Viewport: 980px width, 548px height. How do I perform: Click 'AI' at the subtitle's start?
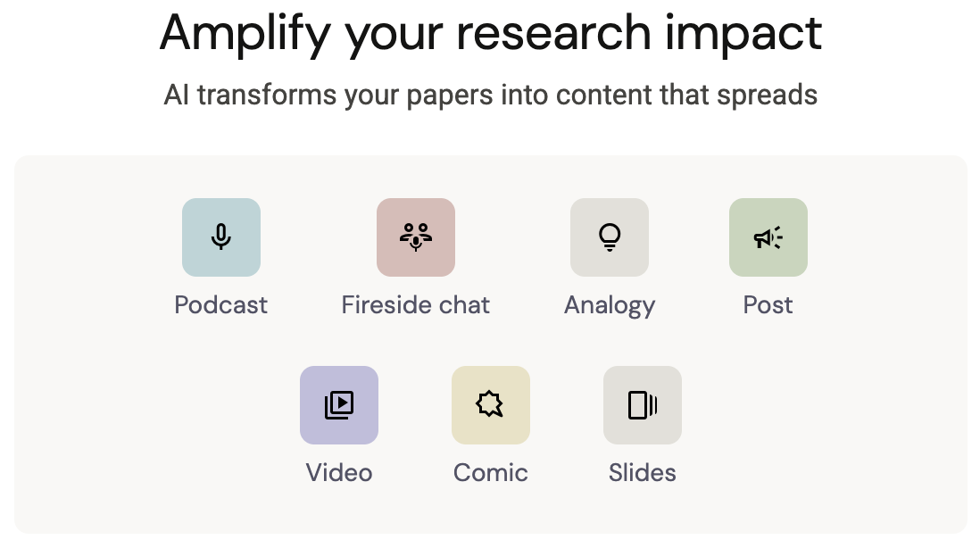tap(177, 95)
